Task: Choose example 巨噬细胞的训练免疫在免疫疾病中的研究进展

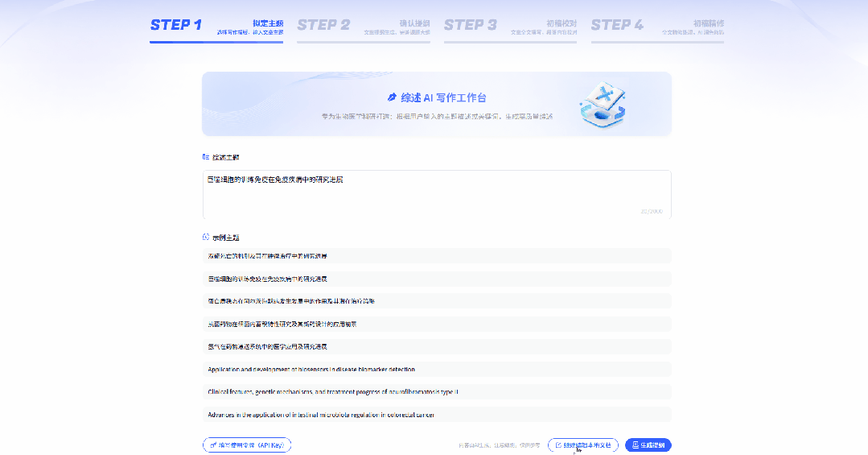Action: click(437, 279)
